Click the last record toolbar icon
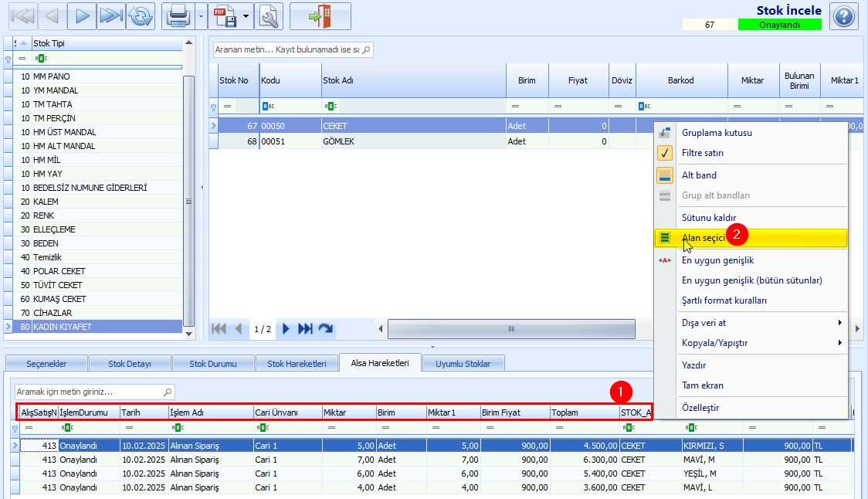The width and height of the screenshot is (868, 499). [111, 16]
